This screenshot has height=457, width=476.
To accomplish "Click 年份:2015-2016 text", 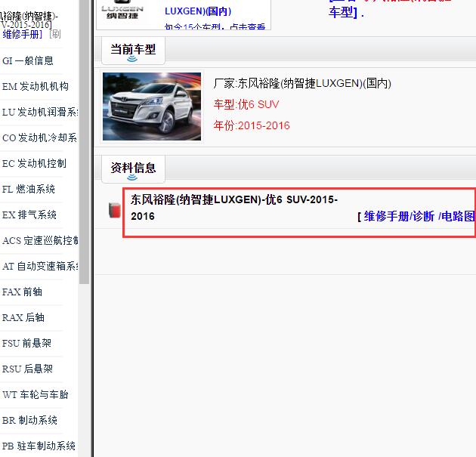I will (252, 125).
